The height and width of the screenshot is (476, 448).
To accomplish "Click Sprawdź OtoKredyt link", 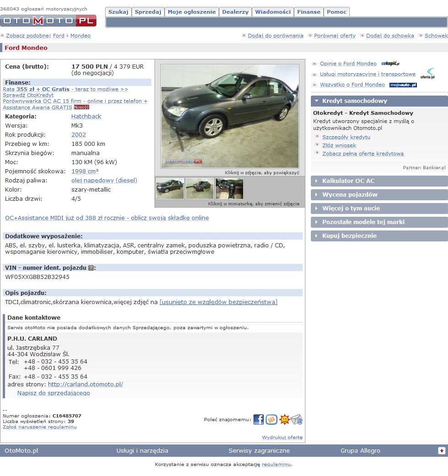I will click(28, 95).
